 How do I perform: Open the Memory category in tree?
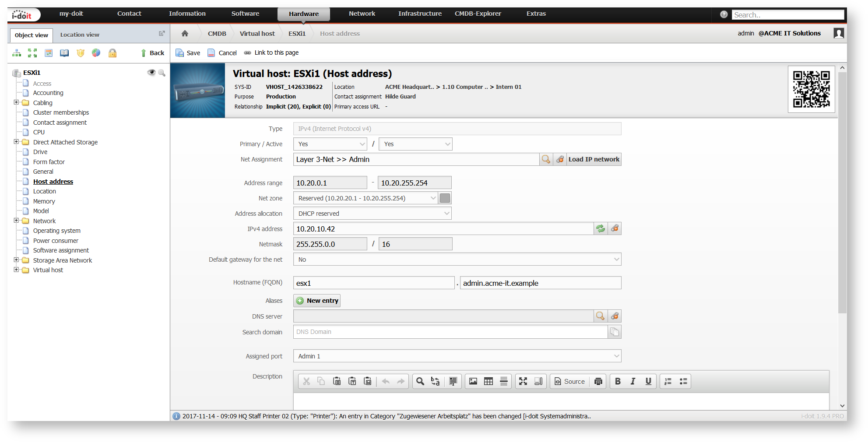44,201
